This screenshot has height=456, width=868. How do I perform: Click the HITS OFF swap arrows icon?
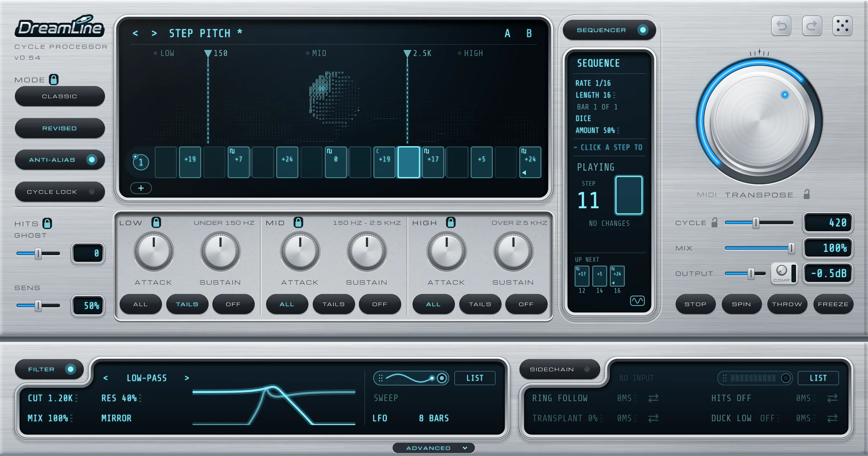833,398
